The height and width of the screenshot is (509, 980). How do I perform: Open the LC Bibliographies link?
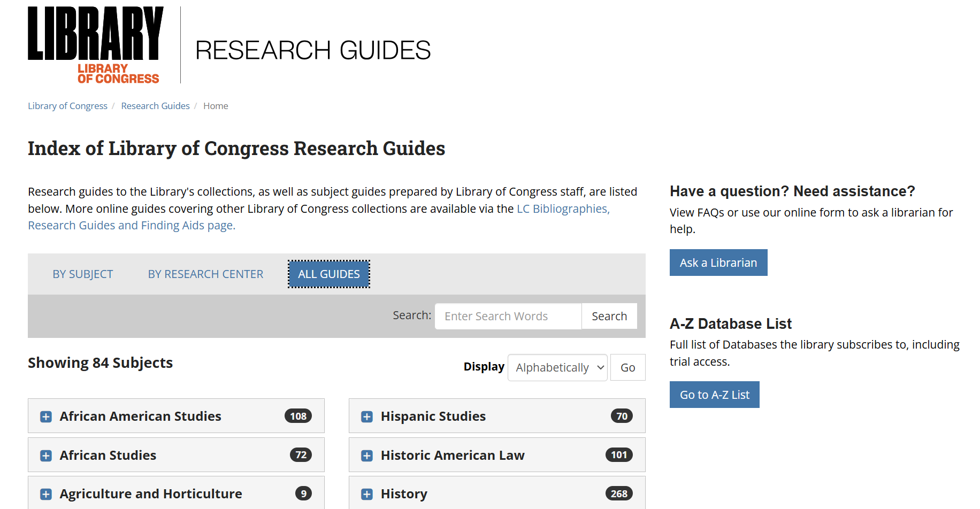point(562,209)
